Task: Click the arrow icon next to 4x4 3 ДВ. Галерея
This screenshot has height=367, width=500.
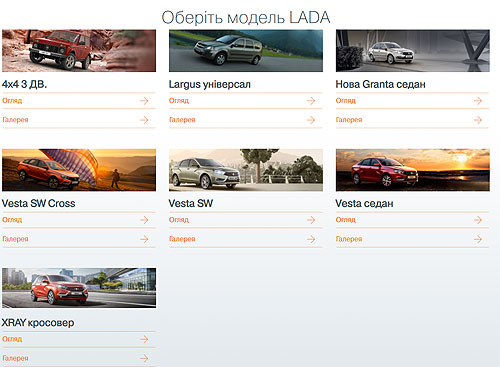Action: click(144, 120)
